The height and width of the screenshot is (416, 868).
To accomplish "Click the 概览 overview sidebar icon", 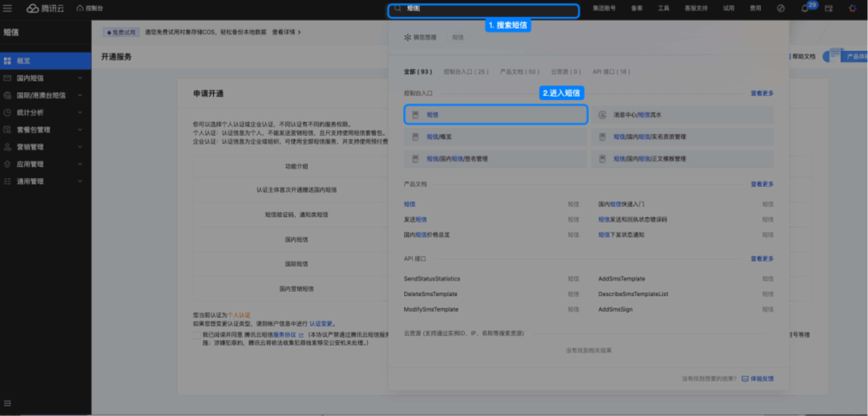I will pos(7,61).
